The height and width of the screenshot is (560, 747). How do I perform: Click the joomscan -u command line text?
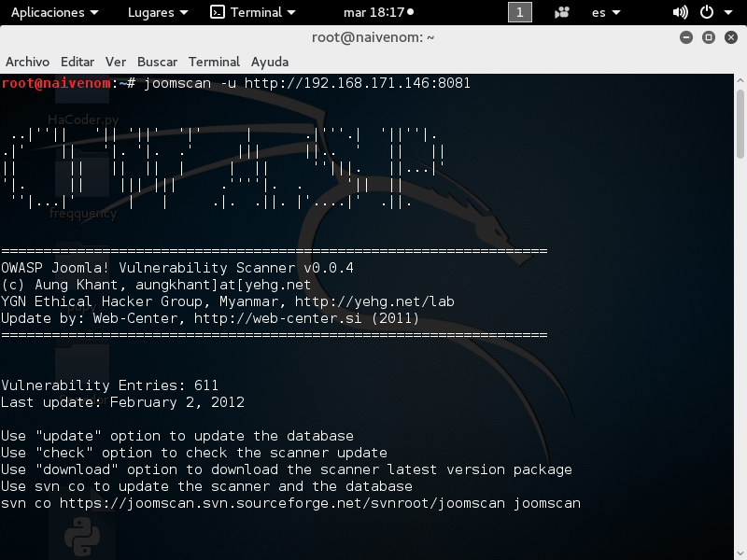click(307, 83)
